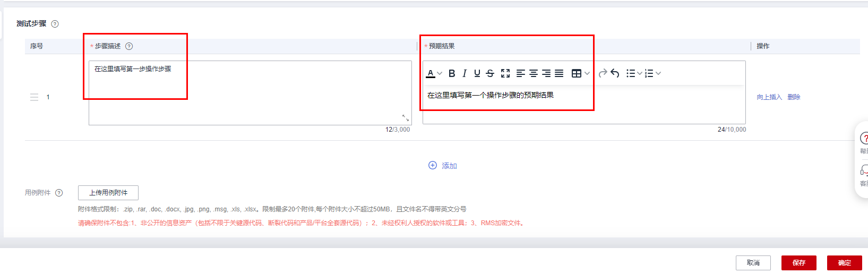Image resolution: width=868 pixels, height=273 pixels.
Task: Click the 预期结果 column header
Action: (442, 46)
